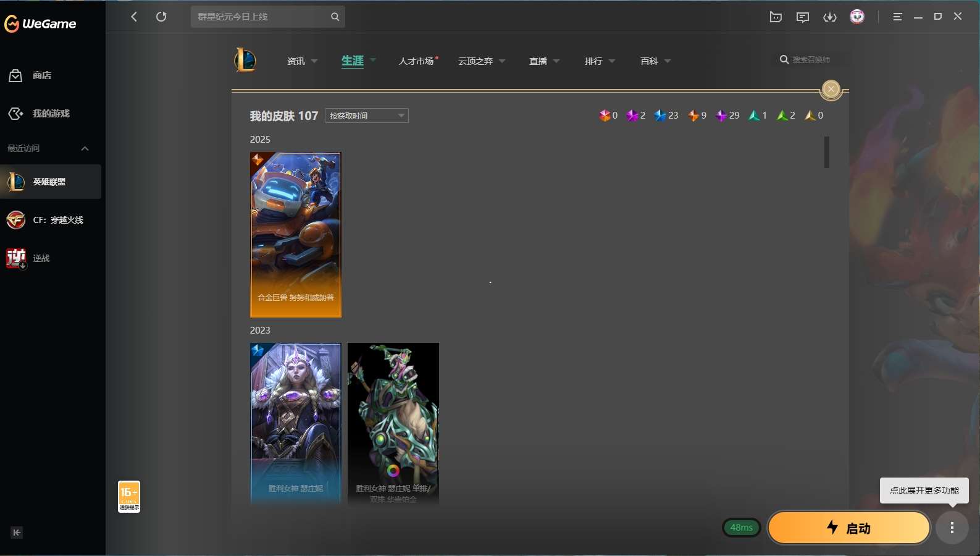The image size is (980, 556).
Task: Open the hamburger main menu
Action: 897,17
